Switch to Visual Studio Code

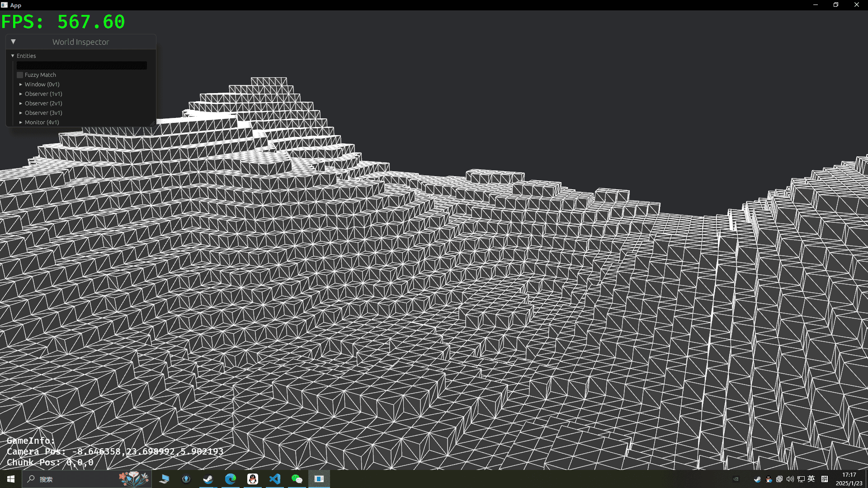(x=275, y=479)
